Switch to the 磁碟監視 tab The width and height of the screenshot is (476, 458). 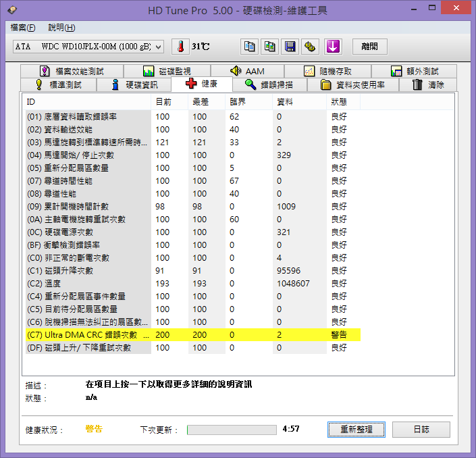[167, 72]
